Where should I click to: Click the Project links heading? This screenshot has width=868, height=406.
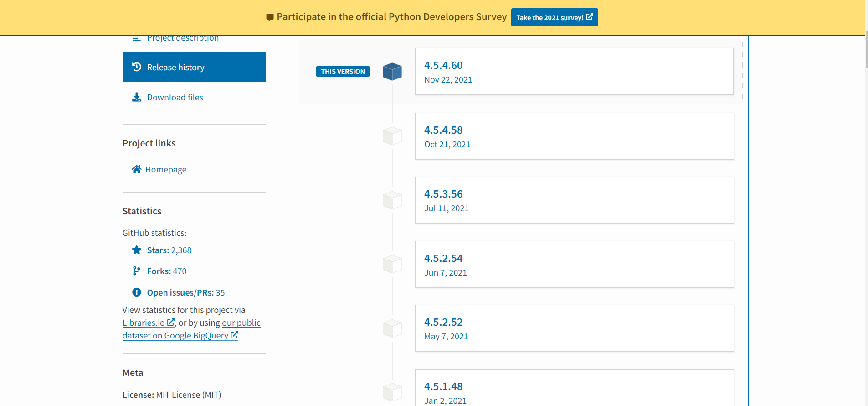(149, 143)
